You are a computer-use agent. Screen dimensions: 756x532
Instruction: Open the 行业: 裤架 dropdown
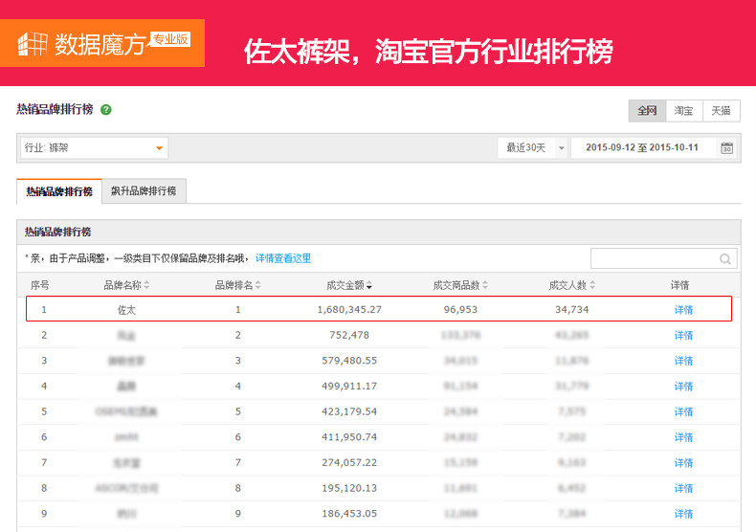[94, 148]
